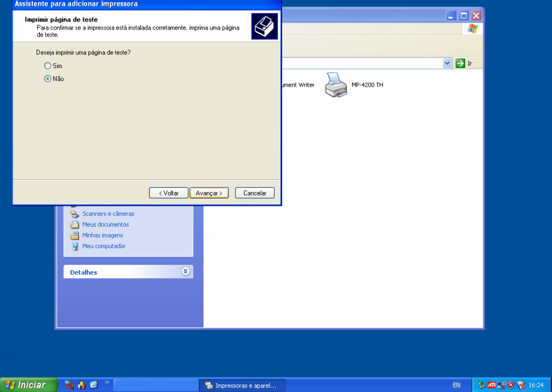Click the Meus documentos folder icon
The image size is (552, 392).
point(75,224)
